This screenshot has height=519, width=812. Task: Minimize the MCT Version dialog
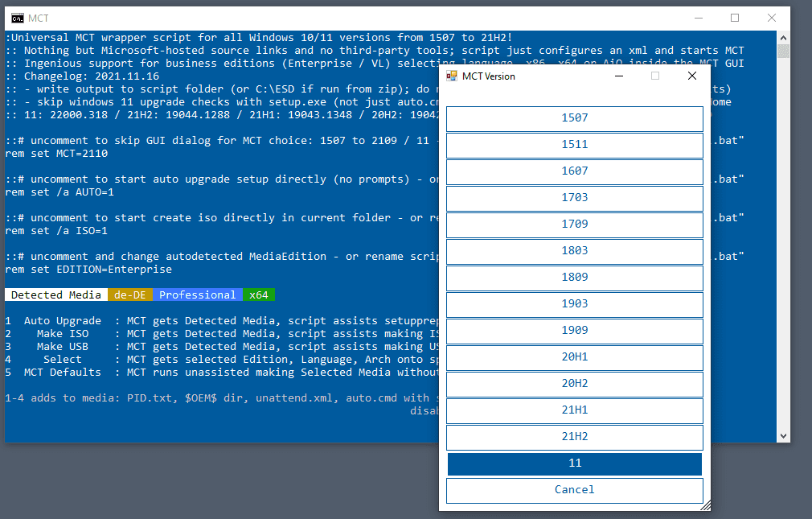pos(619,76)
